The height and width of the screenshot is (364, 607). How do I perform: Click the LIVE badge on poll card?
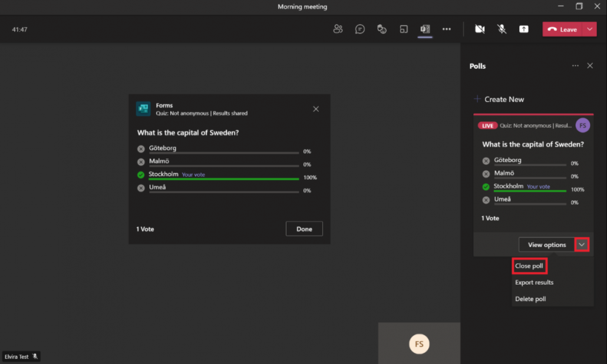click(x=487, y=125)
